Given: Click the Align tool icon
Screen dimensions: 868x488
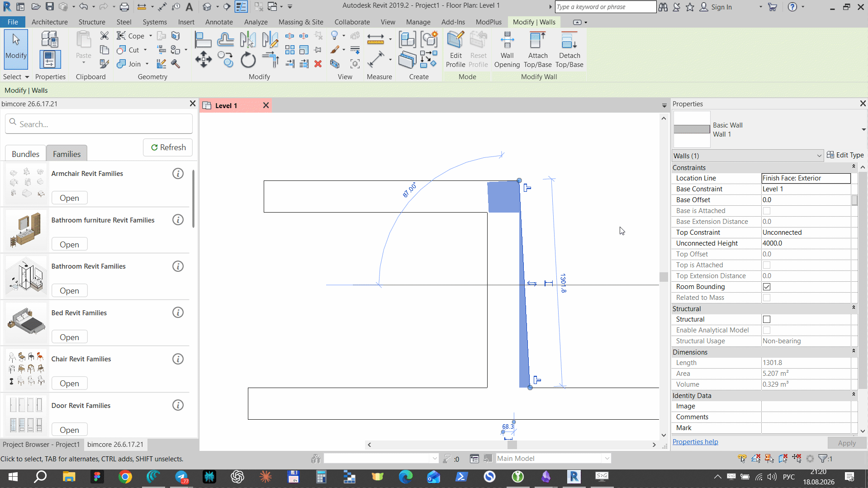Looking at the screenshot, I should 203,40.
